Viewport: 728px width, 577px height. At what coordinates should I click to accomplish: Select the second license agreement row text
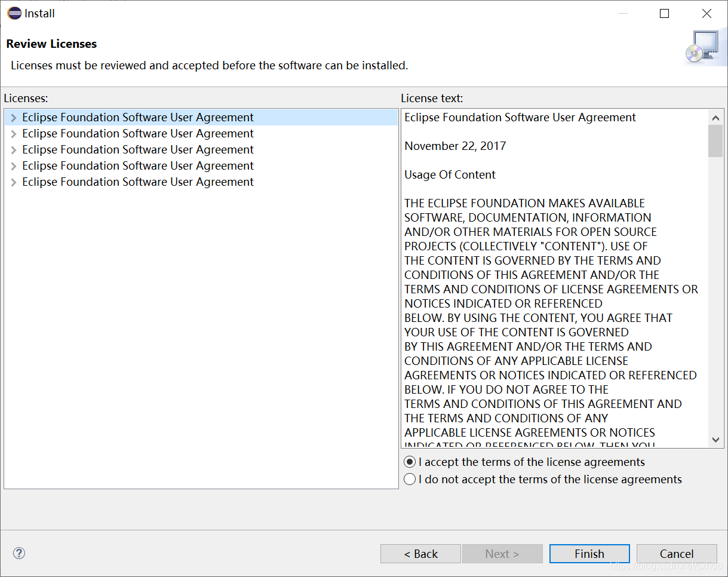pos(138,134)
